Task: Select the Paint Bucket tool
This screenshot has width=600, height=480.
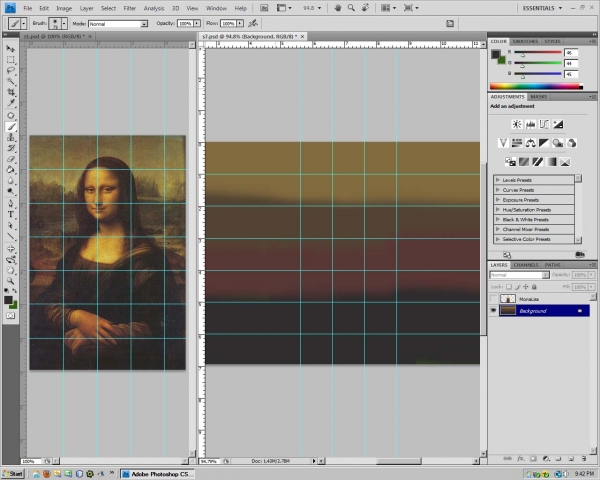Action: 11,170
